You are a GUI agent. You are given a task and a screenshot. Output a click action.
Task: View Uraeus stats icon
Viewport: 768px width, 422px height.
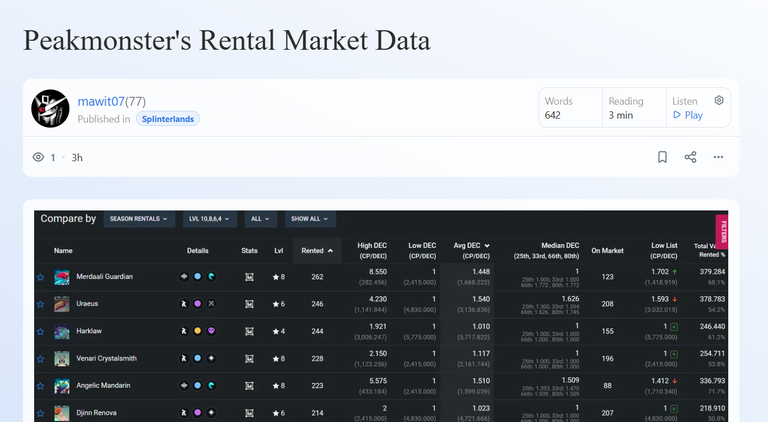click(x=249, y=304)
